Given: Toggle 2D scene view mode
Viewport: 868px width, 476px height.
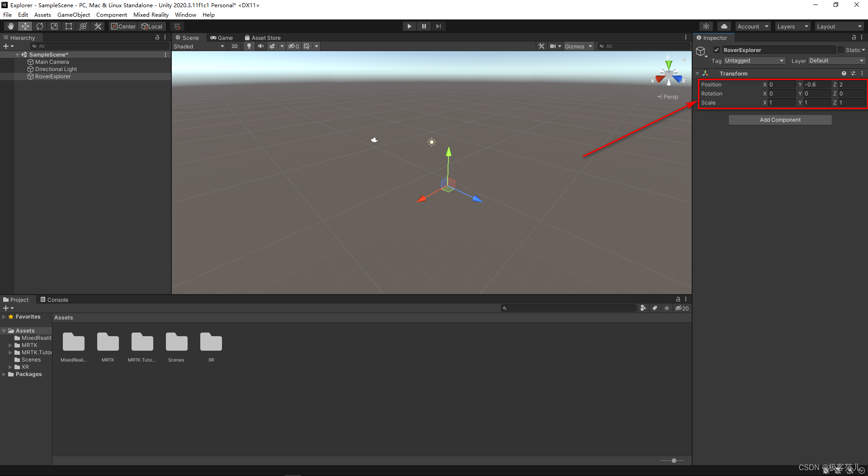Looking at the screenshot, I should click(234, 46).
